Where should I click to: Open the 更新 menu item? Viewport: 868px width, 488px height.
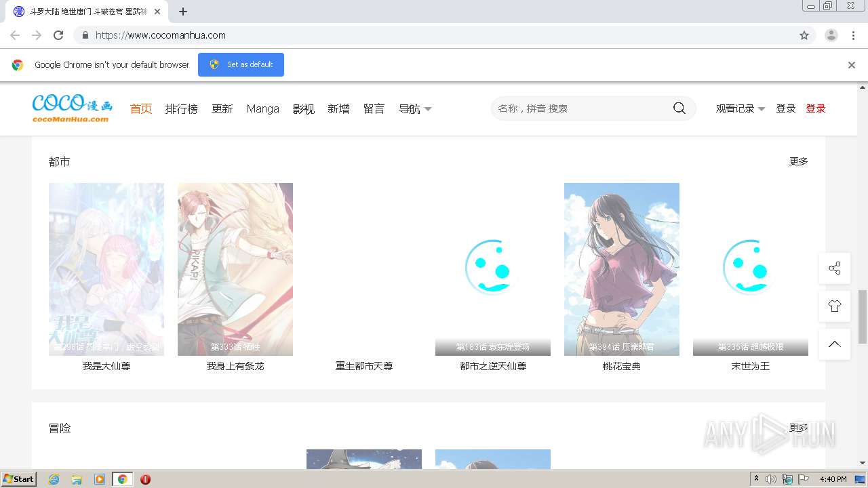point(222,108)
